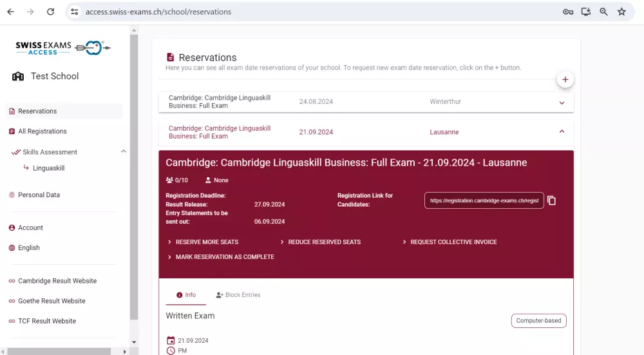
Task: Click the plus button to add reservation
Action: click(x=565, y=80)
